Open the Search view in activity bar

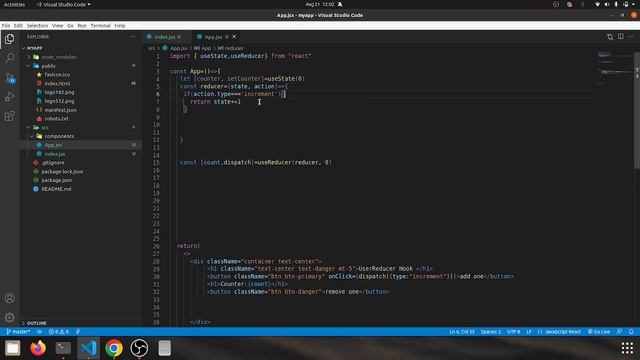point(9,58)
